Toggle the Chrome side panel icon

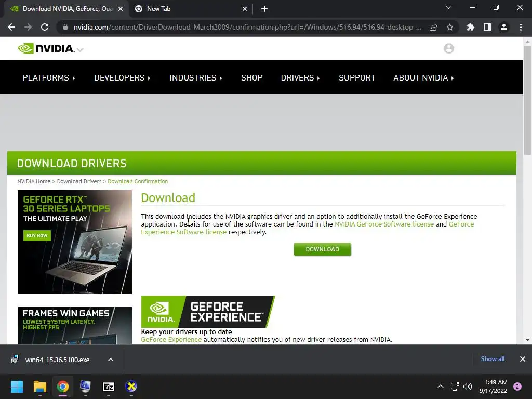pos(487,27)
